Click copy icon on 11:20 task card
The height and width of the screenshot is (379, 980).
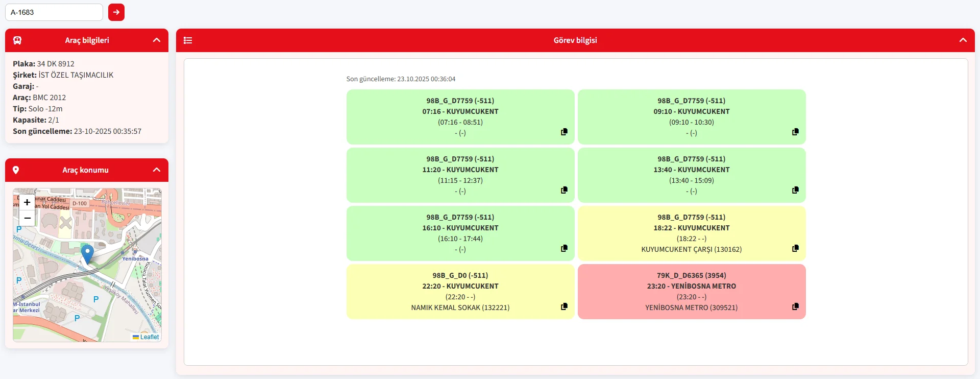click(x=564, y=190)
